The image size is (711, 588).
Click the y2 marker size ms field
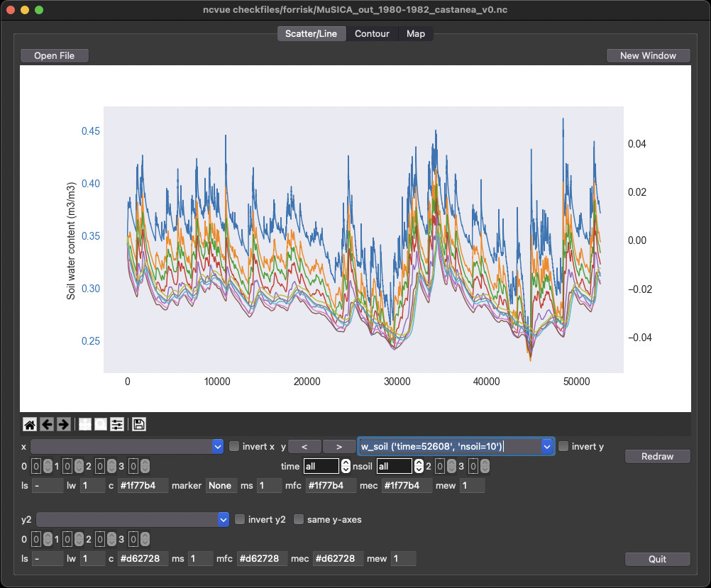(x=200, y=558)
